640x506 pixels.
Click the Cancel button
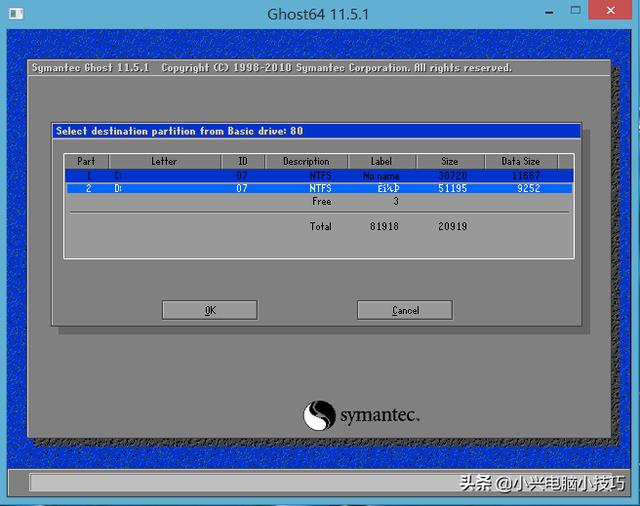pyautogui.click(x=405, y=310)
